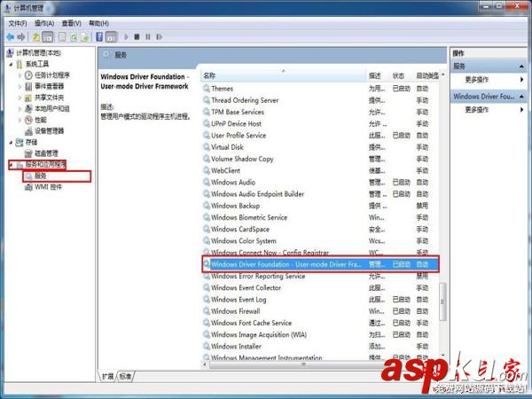Sort by the 状态 column header
Screen dimensions: 532x399
pyautogui.click(x=402, y=75)
